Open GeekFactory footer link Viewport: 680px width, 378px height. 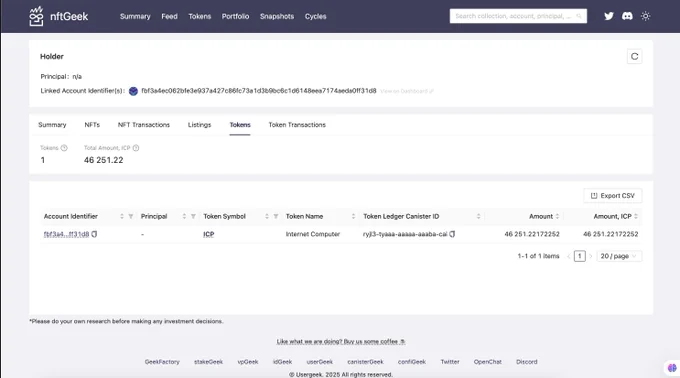pos(162,362)
